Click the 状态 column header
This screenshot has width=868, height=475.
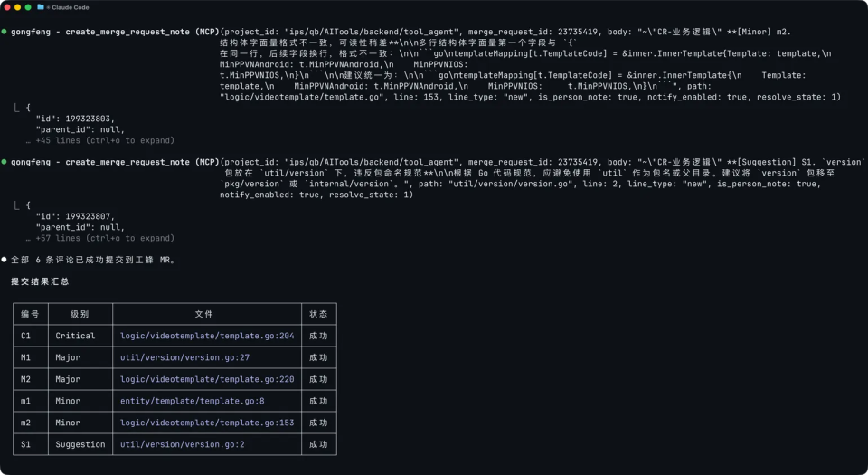pos(318,314)
